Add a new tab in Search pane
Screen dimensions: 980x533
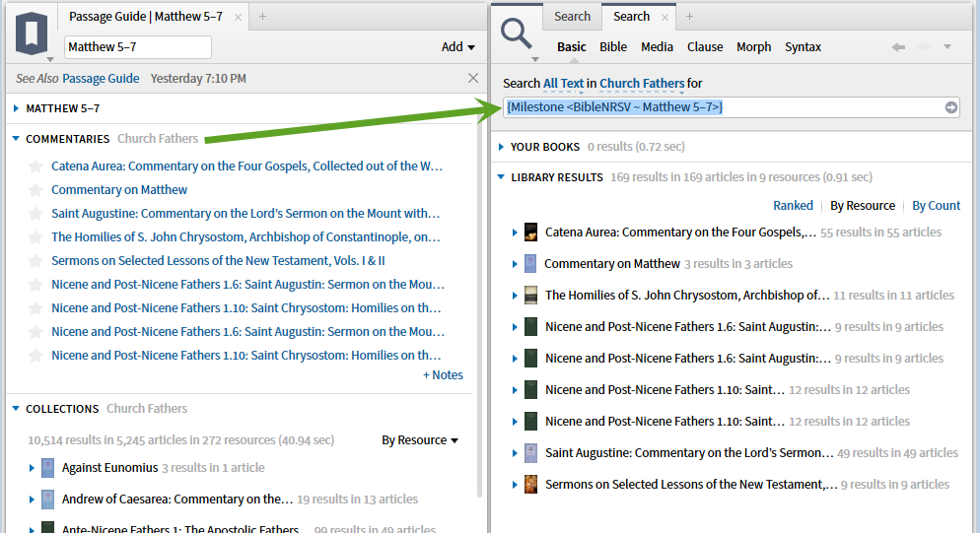(x=689, y=17)
